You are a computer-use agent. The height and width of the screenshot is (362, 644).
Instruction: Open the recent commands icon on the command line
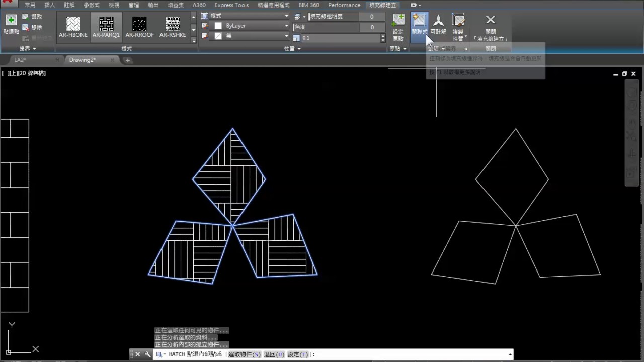tap(160, 354)
